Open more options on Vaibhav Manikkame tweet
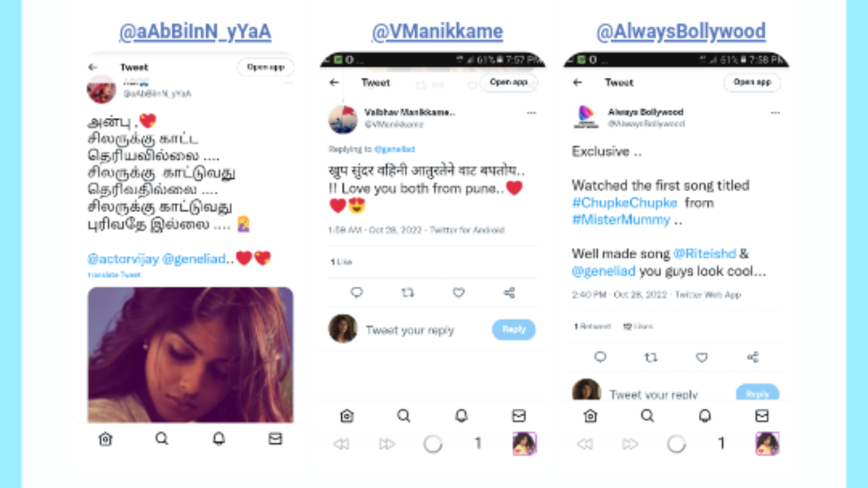 [531, 113]
